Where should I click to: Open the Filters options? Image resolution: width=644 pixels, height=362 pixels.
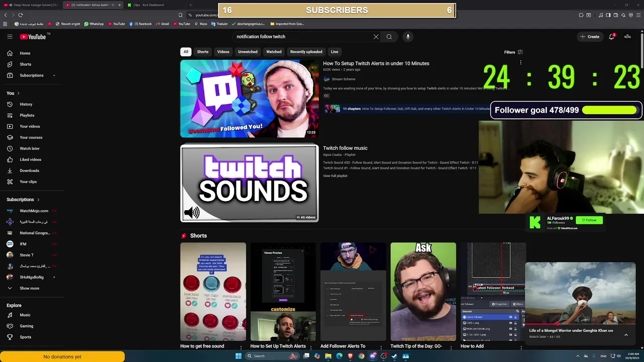coord(514,52)
